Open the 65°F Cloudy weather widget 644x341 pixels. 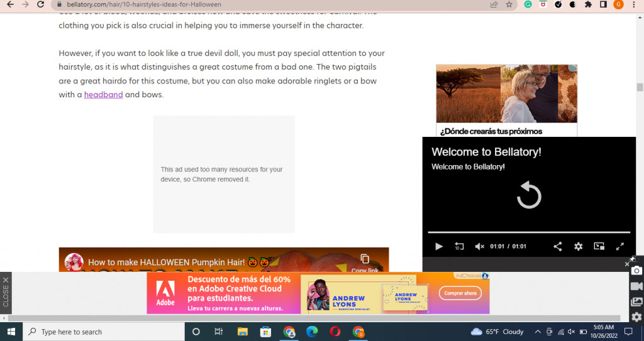(x=497, y=332)
